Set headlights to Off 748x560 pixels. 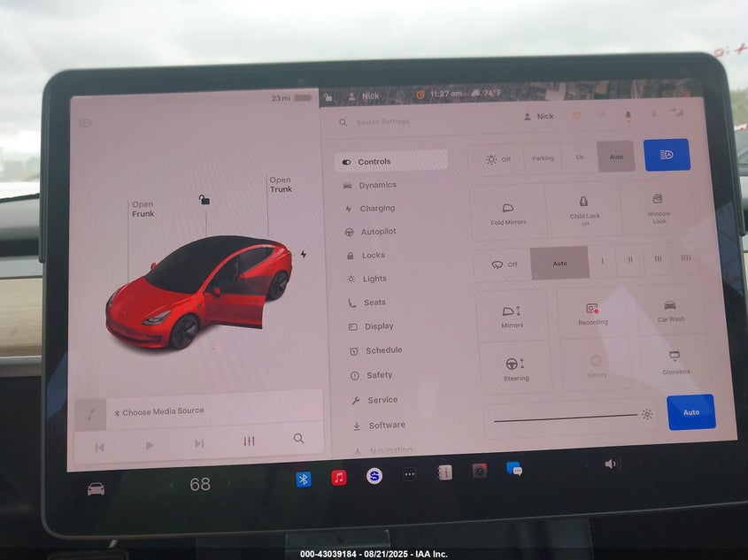coord(497,159)
